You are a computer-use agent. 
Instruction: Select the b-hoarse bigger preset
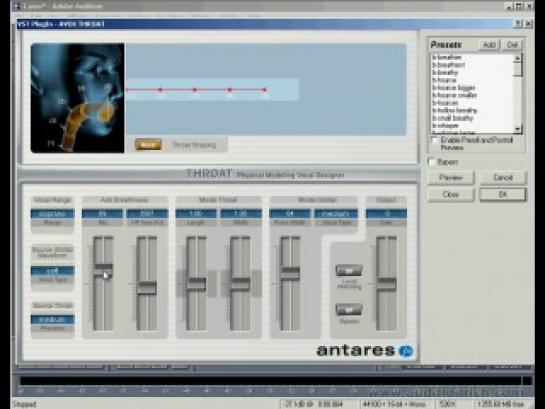click(454, 88)
